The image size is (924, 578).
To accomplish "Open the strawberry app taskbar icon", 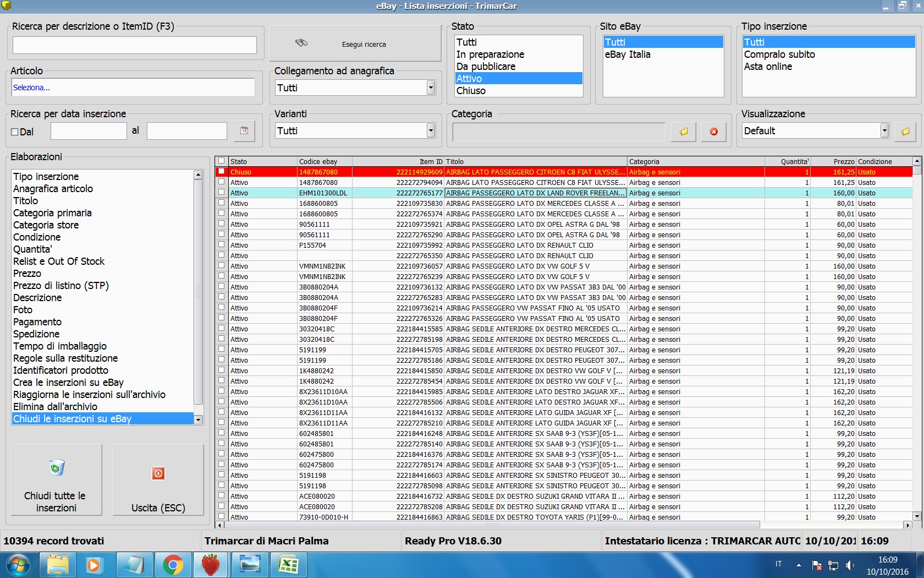I will (x=211, y=565).
